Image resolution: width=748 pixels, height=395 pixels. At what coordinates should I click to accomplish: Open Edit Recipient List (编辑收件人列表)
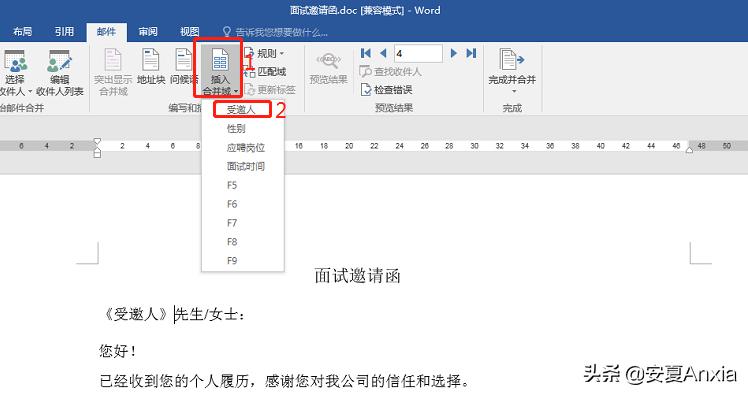click(x=60, y=73)
